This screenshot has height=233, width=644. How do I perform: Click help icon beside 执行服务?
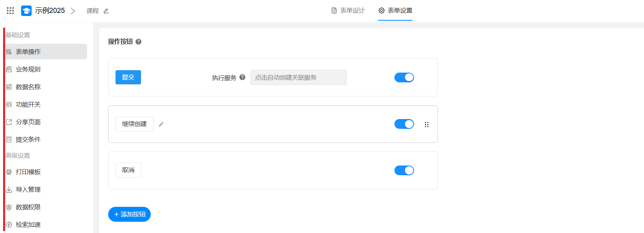242,77
